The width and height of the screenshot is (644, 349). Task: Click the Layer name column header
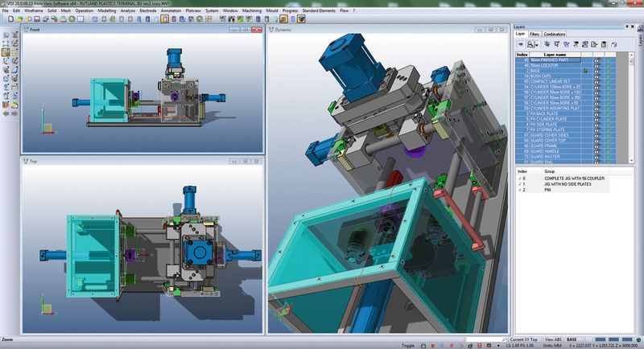(555, 55)
